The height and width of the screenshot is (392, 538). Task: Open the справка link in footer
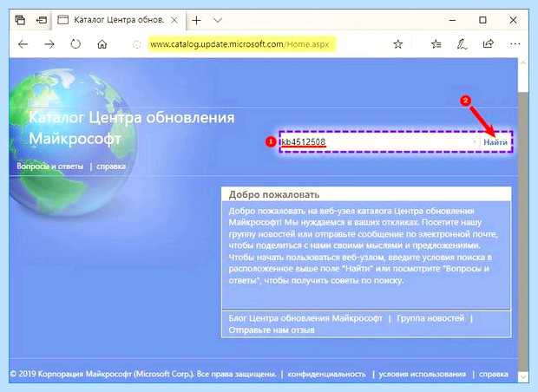coord(494,374)
